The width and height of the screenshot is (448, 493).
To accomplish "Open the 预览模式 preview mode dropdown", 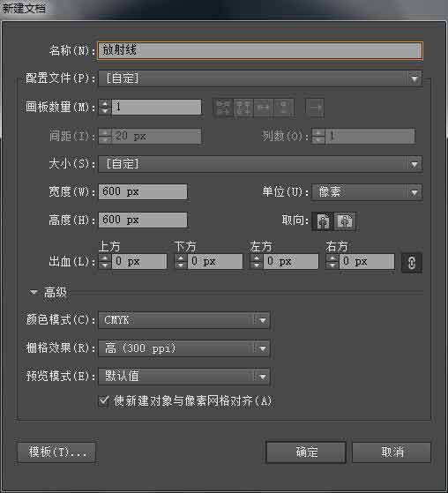I will point(184,376).
